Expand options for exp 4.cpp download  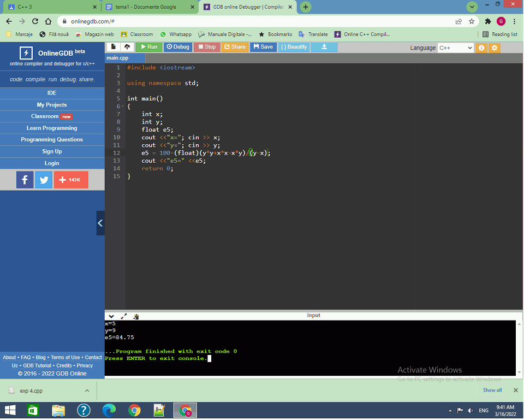(x=87, y=391)
